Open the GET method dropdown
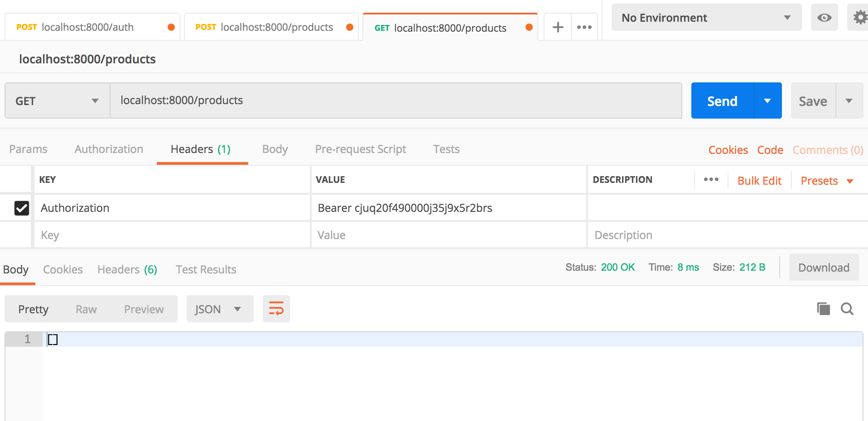 (x=57, y=100)
